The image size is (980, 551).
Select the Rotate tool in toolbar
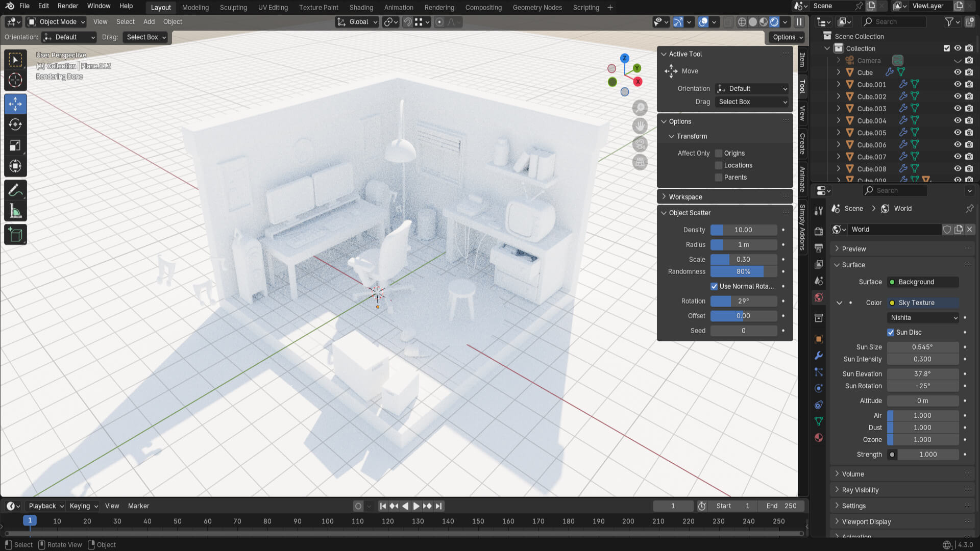pyautogui.click(x=15, y=124)
